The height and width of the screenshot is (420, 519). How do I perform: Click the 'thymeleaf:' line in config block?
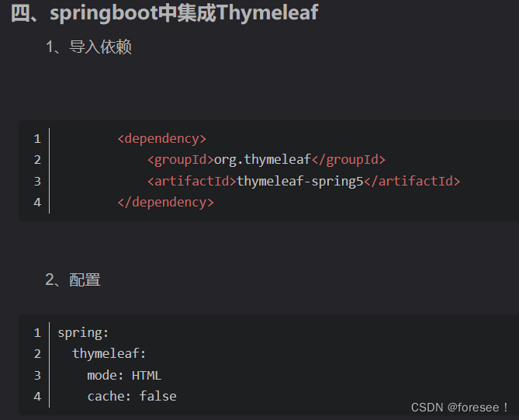[109, 354]
